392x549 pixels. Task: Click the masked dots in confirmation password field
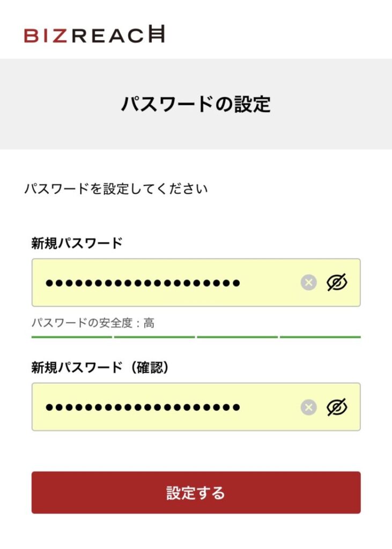(x=143, y=407)
